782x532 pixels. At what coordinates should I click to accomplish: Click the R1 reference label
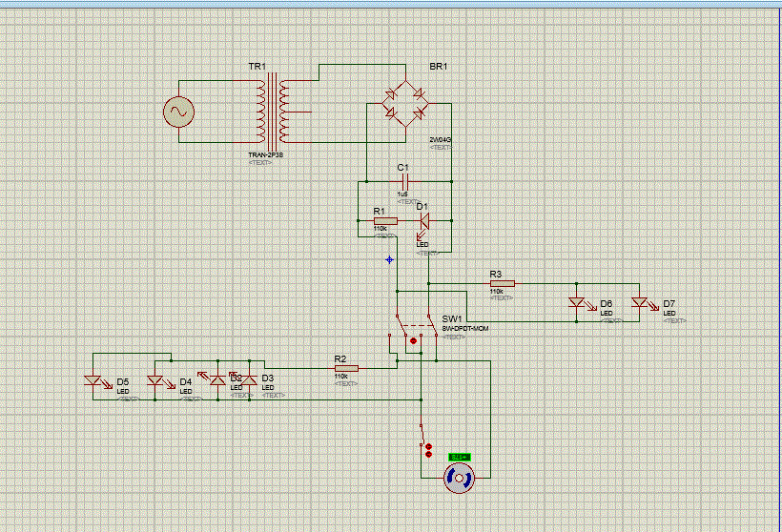tap(379, 212)
